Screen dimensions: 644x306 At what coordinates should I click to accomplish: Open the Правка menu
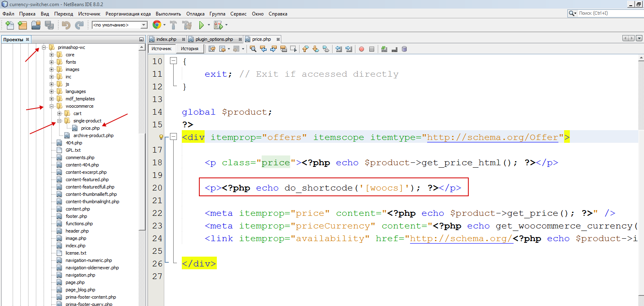coord(27,14)
